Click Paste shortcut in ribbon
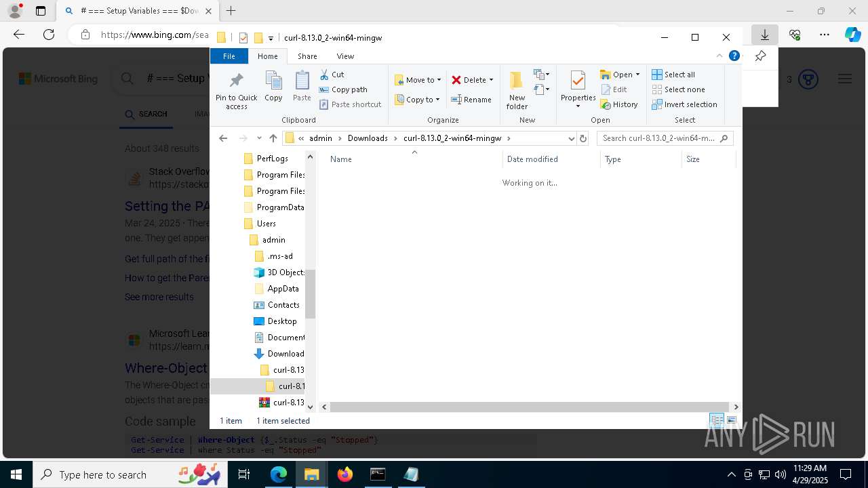Image resolution: width=868 pixels, height=488 pixels. coord(350,104)
